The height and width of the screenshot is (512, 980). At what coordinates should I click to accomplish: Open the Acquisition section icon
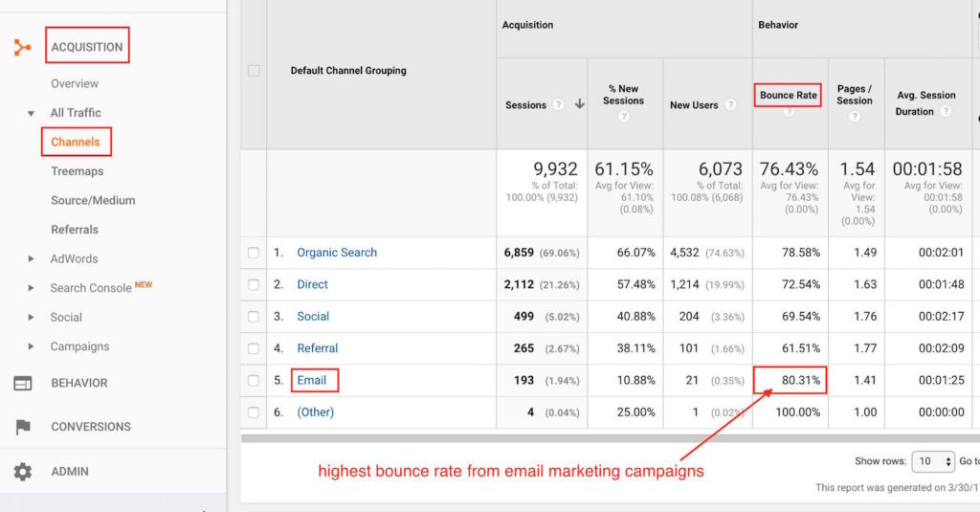23,48
